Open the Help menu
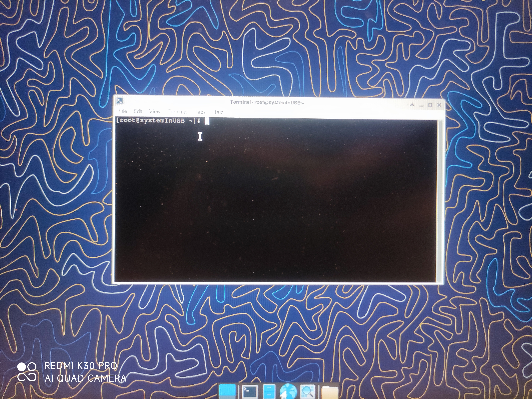The height and width of the screenshot is (399, 532). pyautogui.click(x=218, y=112)
